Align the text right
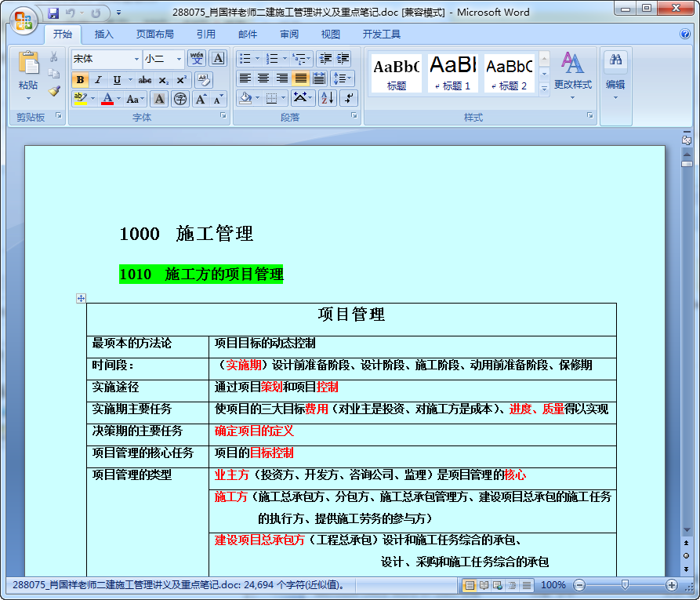The width and height of the screenshot is (700, 600). 282,78
